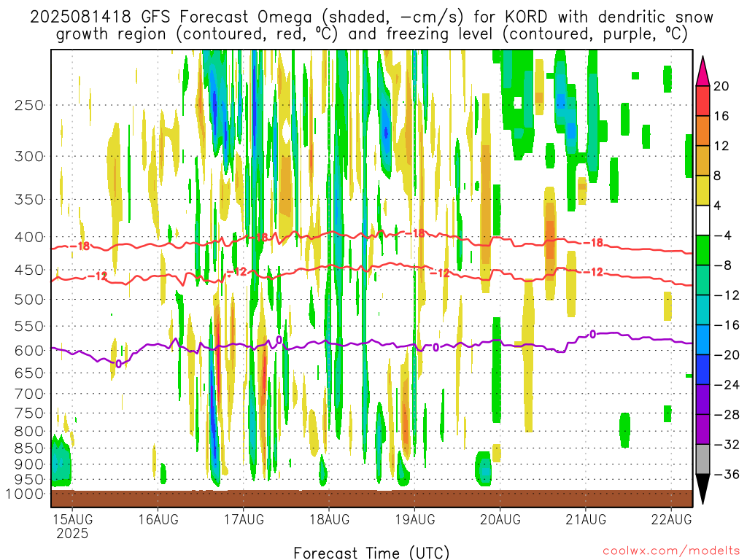Select the red colorbar swatch between 16 and 20
The image size is (747, 560).
703,101
